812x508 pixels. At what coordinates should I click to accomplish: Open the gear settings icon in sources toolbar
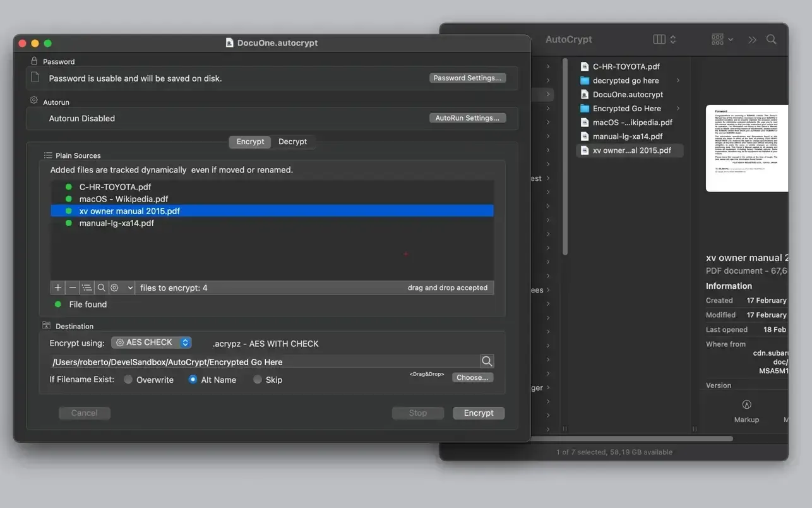click(x=114, y=287)
